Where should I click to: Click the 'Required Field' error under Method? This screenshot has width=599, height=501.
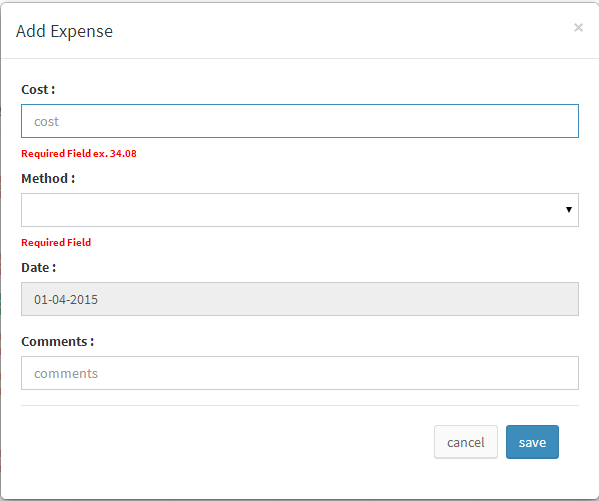click(x=56, y=243)
